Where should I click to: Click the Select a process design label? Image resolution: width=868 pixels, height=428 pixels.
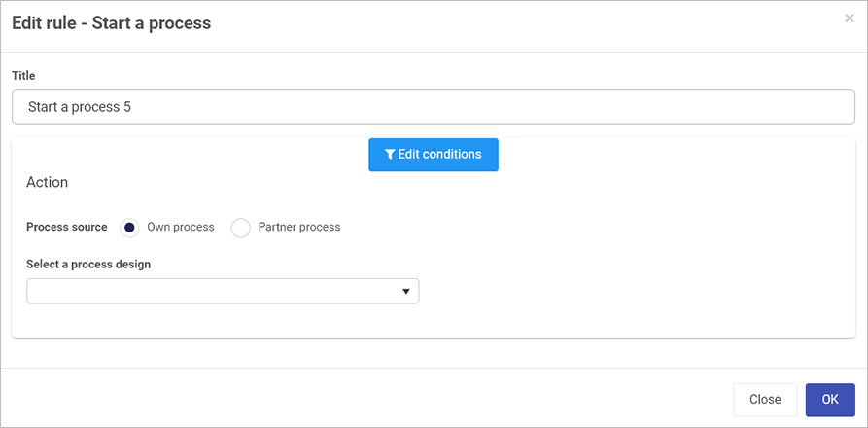(x=88, y=265)
